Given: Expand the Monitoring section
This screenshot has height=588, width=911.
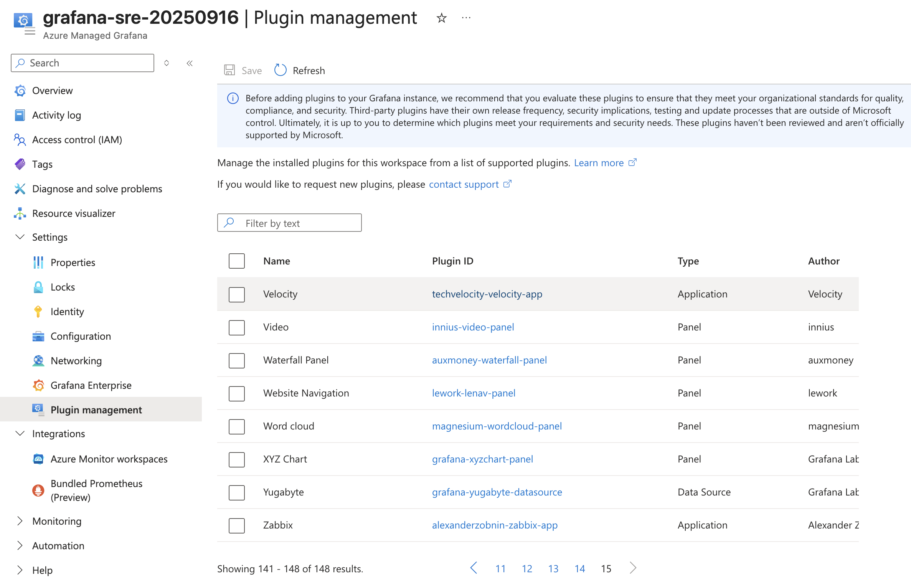Looking at the screenshot, I should click(20, 521).
